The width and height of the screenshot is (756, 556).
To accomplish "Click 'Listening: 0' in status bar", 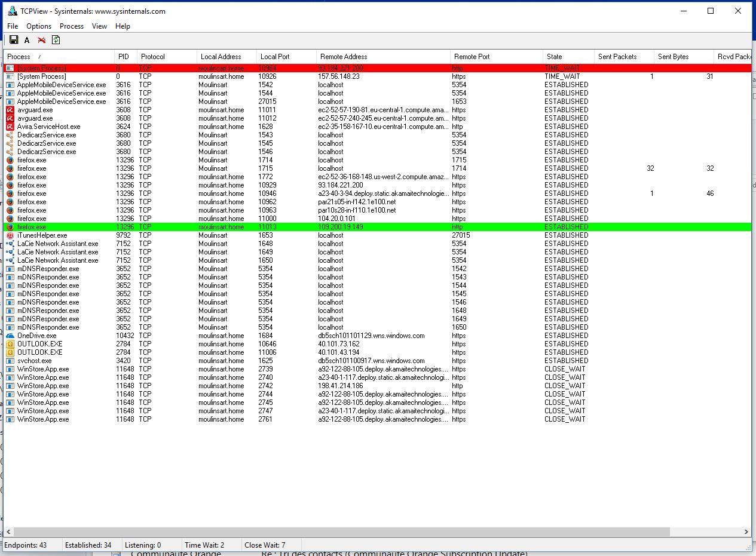I will [143, 545].
